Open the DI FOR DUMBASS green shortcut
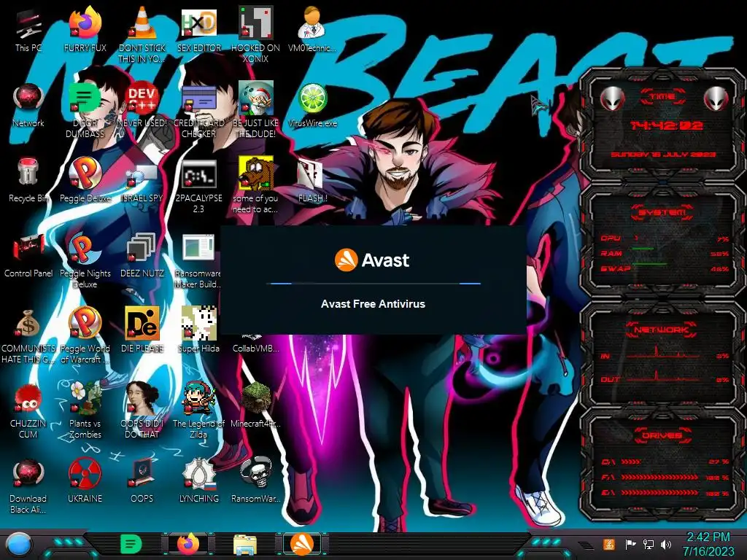Image resolution: width=747 pixels, height=560 pixels. point(85,98)
